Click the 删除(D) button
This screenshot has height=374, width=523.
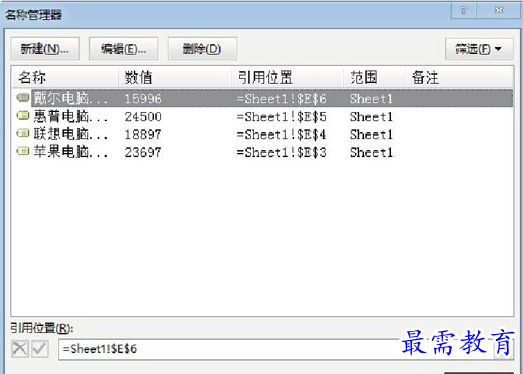point(202,49)
